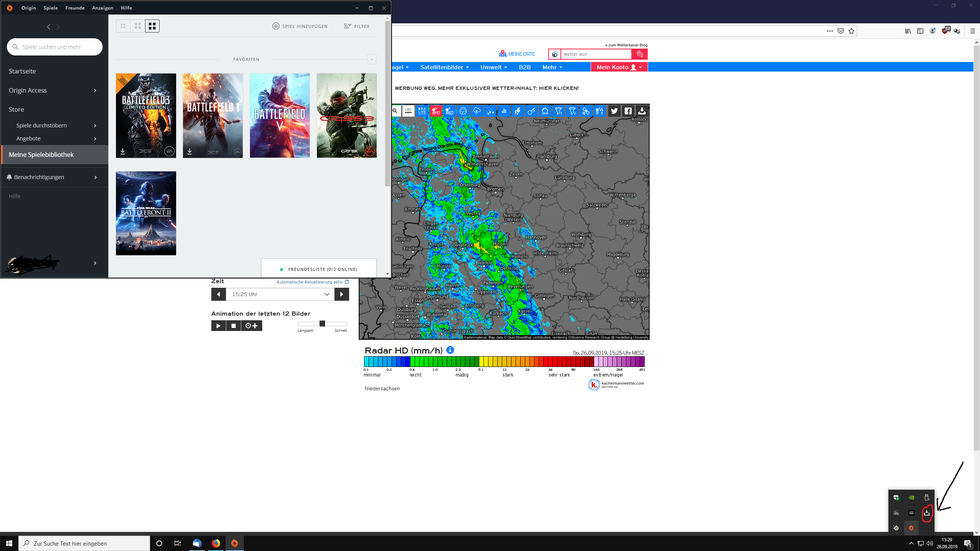Share radar map on Twitter
Image resolution: width=980 pixels, height=551 pixels.
click(x=614, y=111)
